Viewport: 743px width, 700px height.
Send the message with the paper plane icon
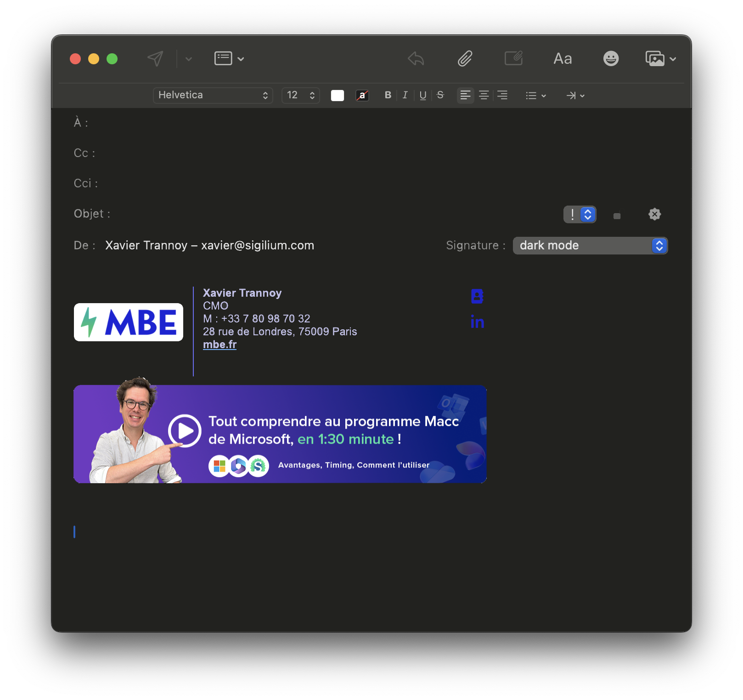[x=155, y=59]
